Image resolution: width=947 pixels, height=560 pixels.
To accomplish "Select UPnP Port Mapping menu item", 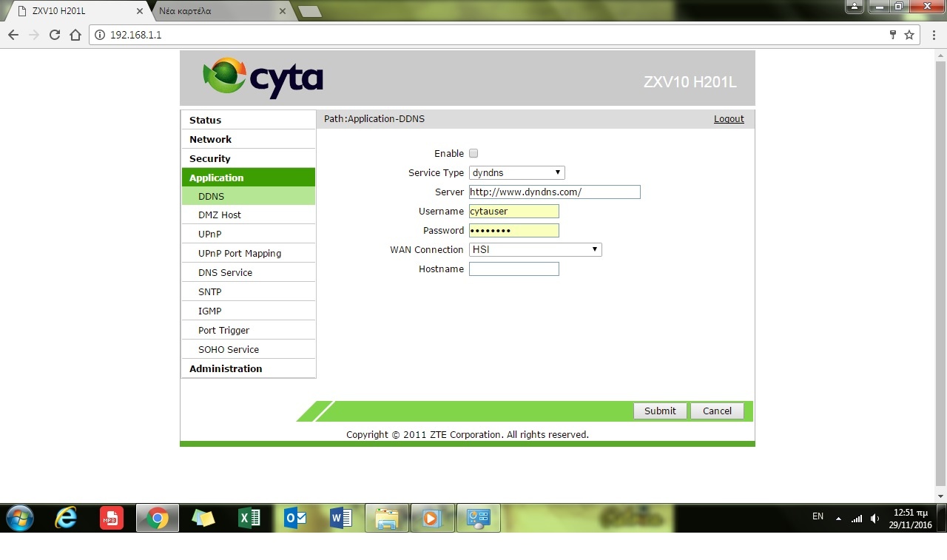I will (x=240, y=254).
